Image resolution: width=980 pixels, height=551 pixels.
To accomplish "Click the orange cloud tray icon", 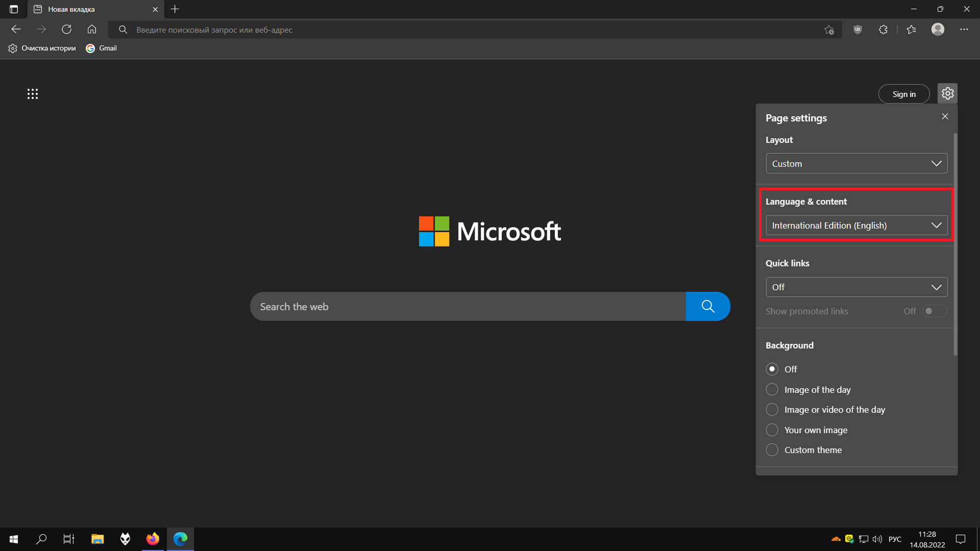I will click(836, 539).
